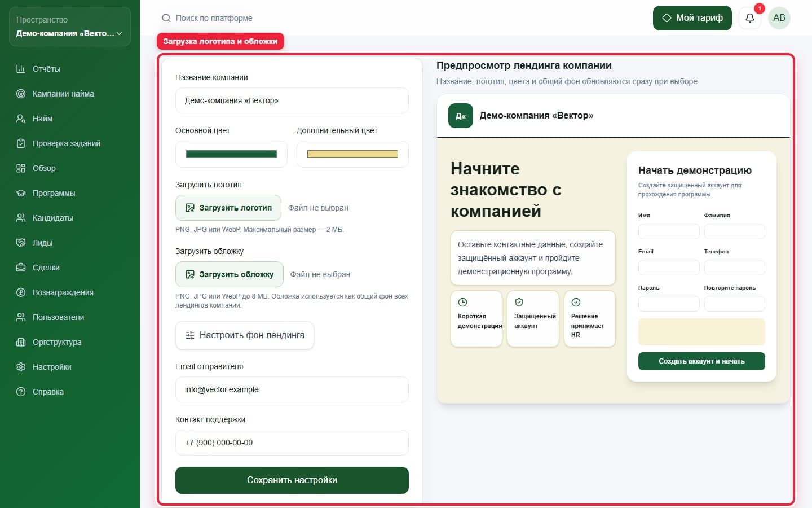Click the Найм person-search icon

[21, 119]
